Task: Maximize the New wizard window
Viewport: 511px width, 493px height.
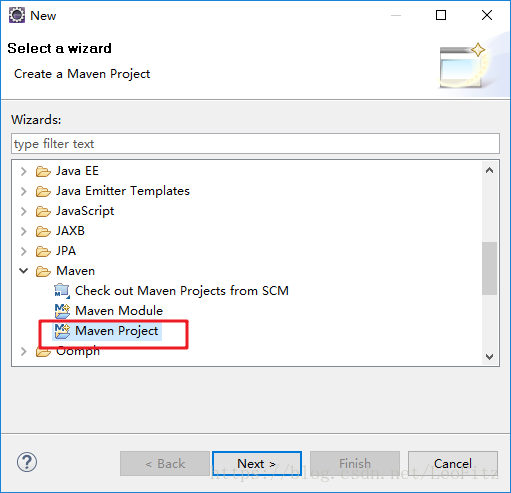Action: [x=441, y=15]
